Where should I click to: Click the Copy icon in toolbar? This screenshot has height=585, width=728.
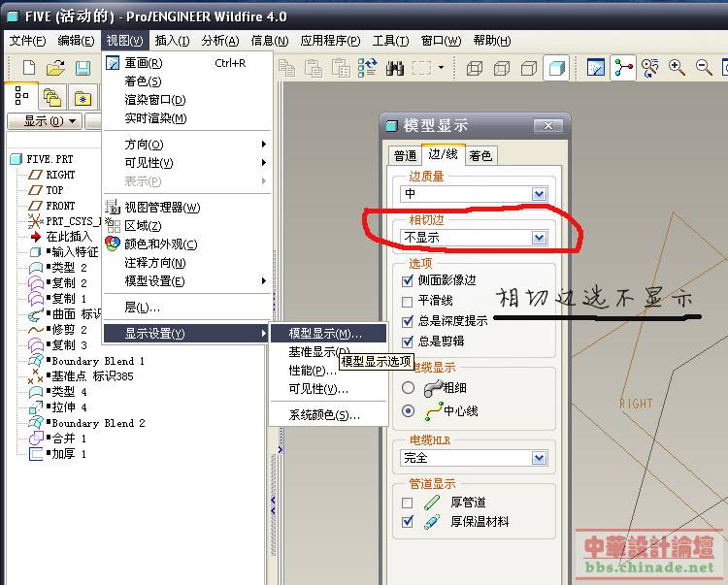(x=287, y=68)
